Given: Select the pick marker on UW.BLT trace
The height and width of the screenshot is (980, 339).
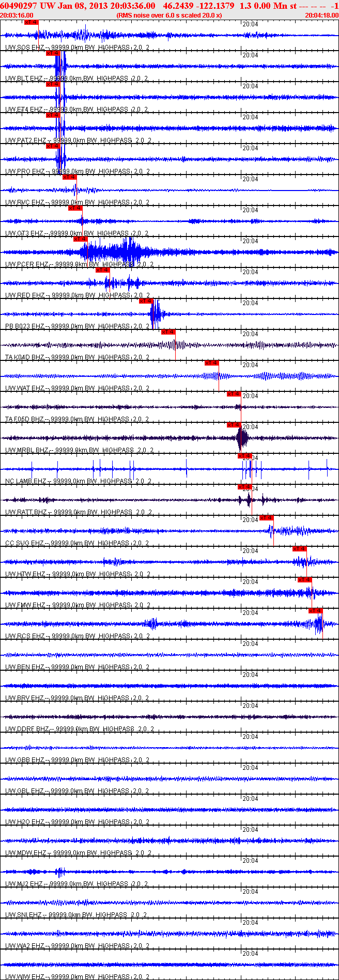Looking at the screenshot, I should pos(53,53).
